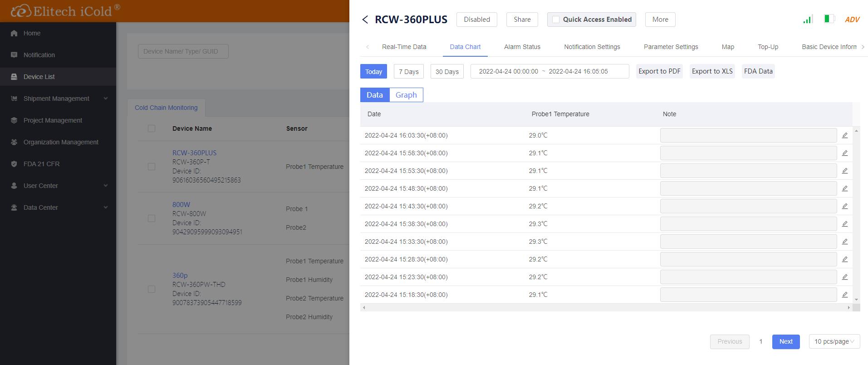
Task: Edit the note for the 16:03:30 reading
Action: click(845, 135)
